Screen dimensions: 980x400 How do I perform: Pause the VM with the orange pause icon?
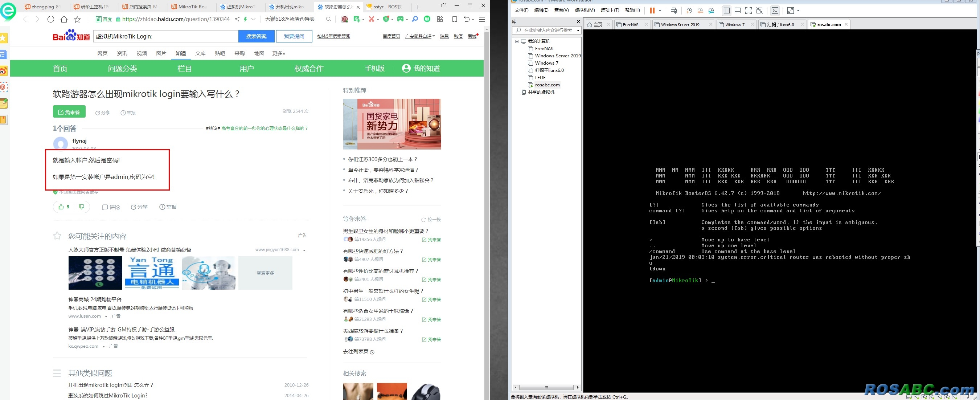(652, 11)
